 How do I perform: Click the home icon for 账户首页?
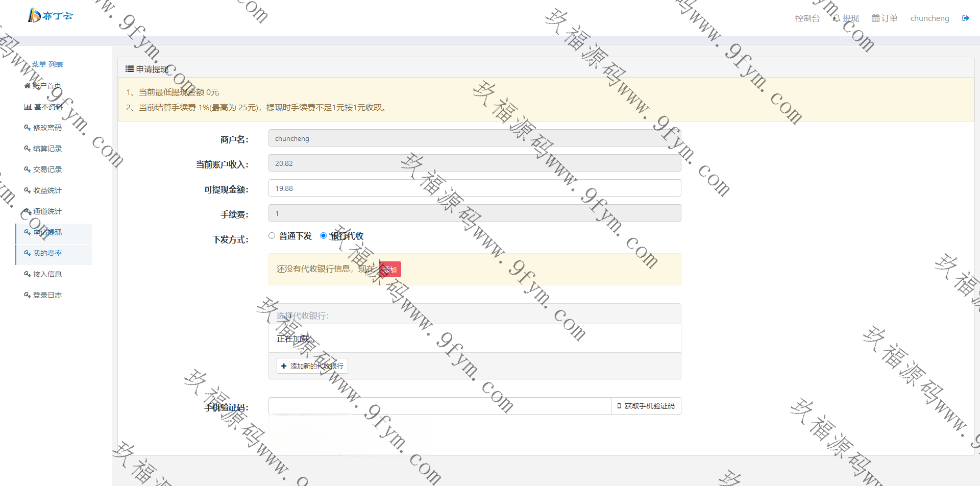pyautogui.click(x=27, y=86)
